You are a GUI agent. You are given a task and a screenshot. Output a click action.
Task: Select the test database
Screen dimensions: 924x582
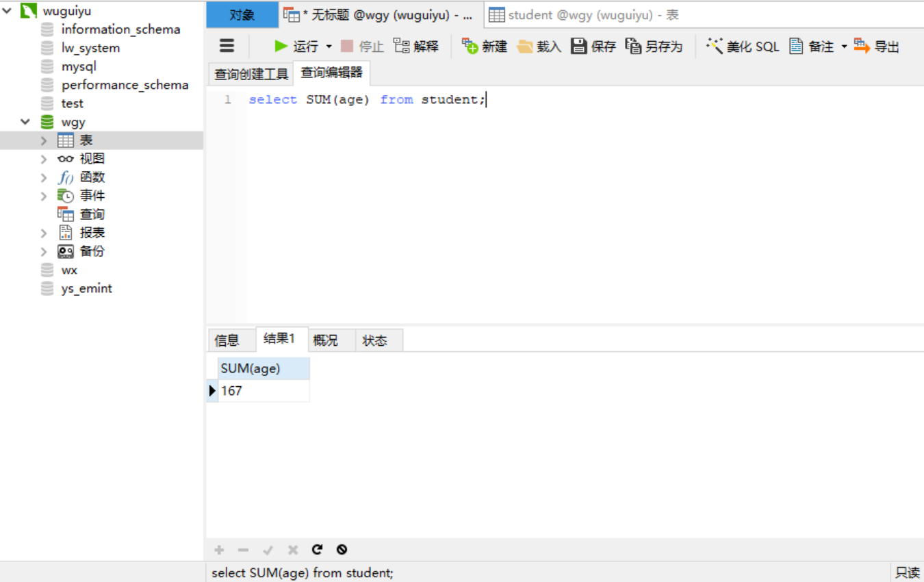72,103
